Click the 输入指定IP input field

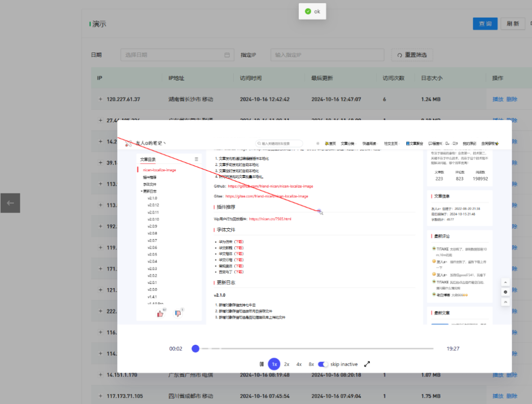[x=327, y=55]
